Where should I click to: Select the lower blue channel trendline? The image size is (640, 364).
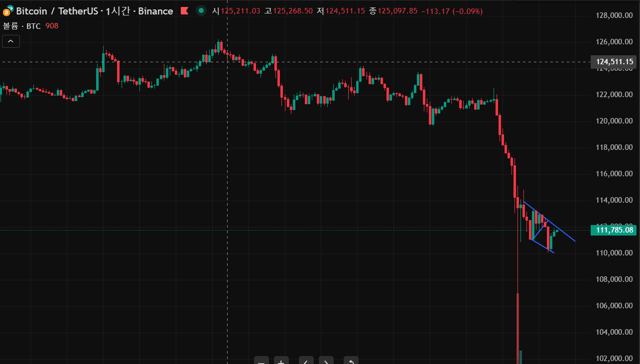(x=542, y=246)
